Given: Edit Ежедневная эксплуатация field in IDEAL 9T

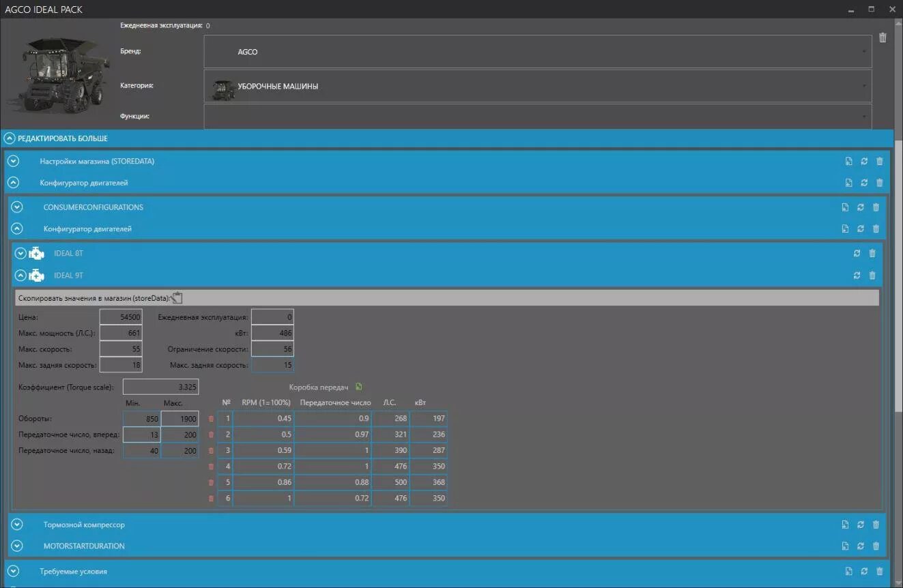Looking at the screenshot, I should click(272, 317).
